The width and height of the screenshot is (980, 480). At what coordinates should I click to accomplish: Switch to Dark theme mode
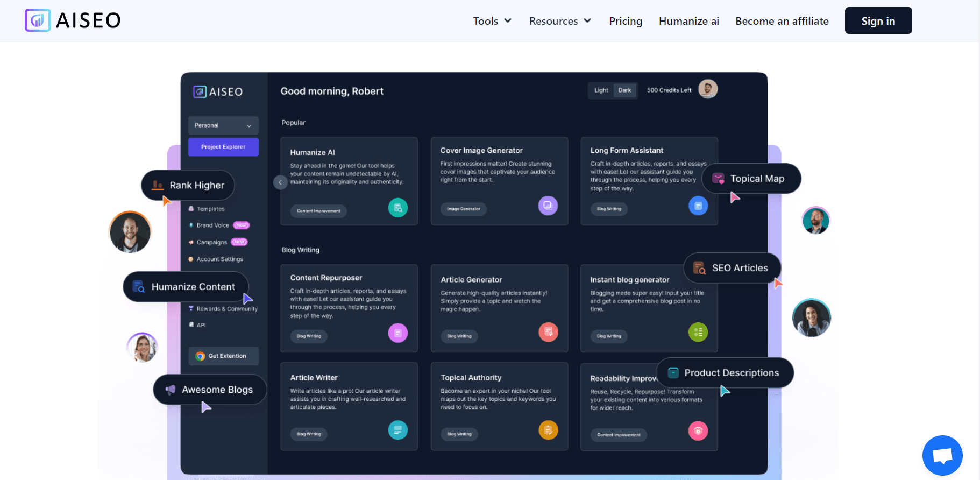tap(624, 90)
